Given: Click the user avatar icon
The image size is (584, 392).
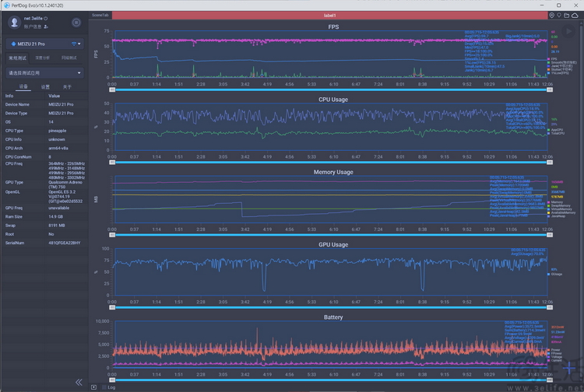Looking at the screenshot, I should (x=15, y=23).
